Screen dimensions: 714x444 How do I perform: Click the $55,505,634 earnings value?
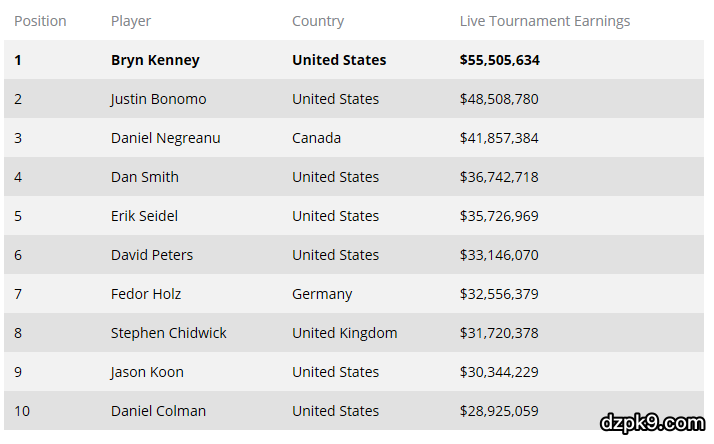(x=500, y=60)
